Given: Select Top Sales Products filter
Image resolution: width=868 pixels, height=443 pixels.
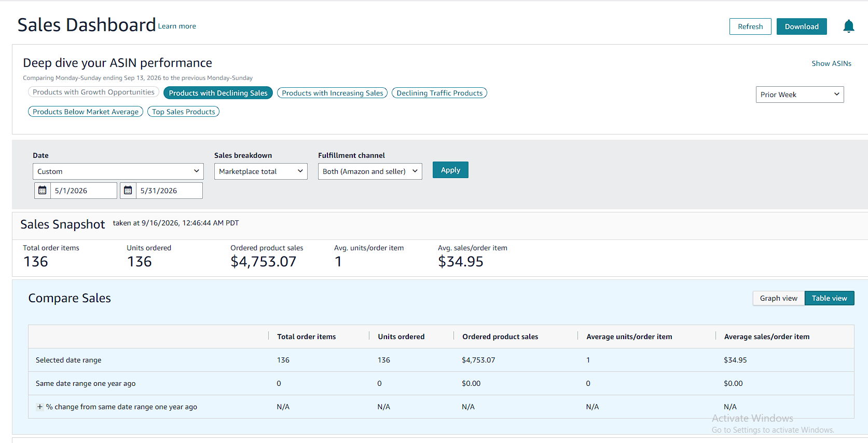Looking at the screenshot, I should pos(183,112).
